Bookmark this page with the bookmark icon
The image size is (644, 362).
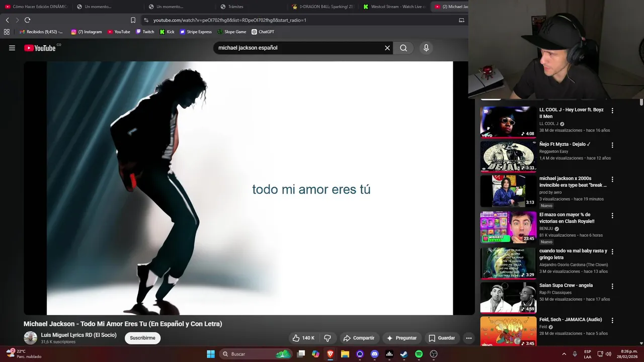(133, 20)
